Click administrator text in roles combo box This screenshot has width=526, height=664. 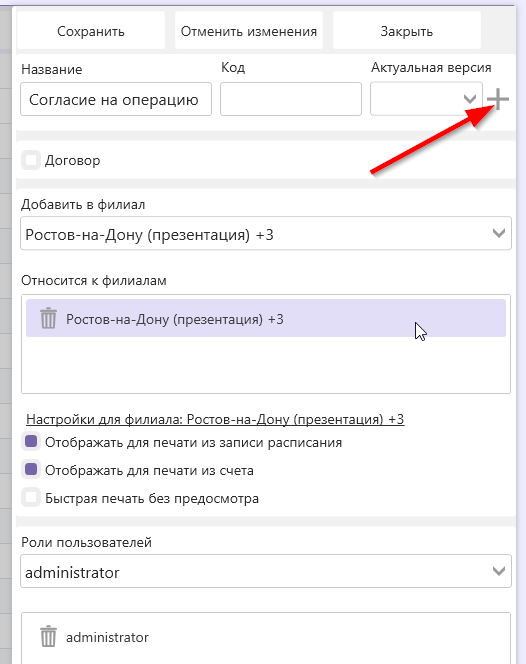(72, 573)
